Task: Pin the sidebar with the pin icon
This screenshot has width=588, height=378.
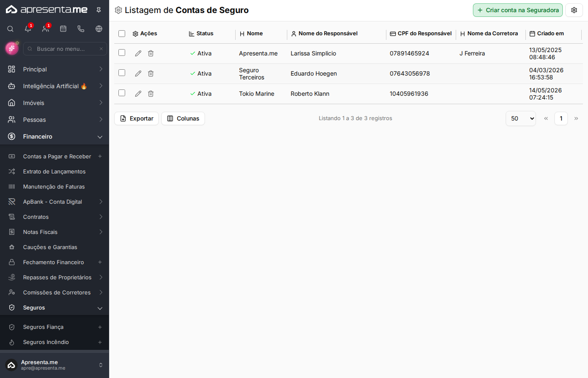Action: (99, 10)
